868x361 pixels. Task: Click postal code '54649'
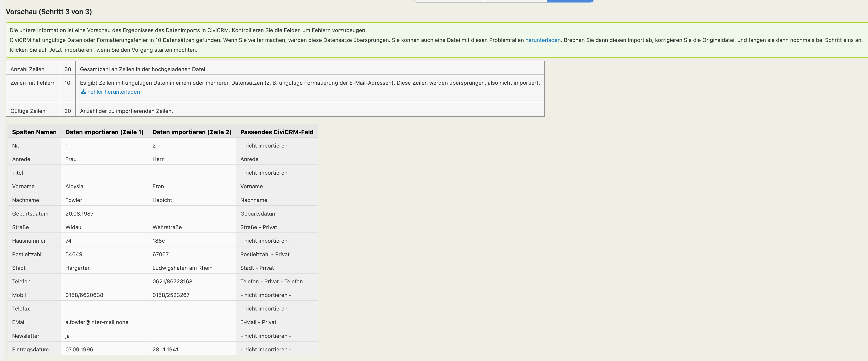74,255
